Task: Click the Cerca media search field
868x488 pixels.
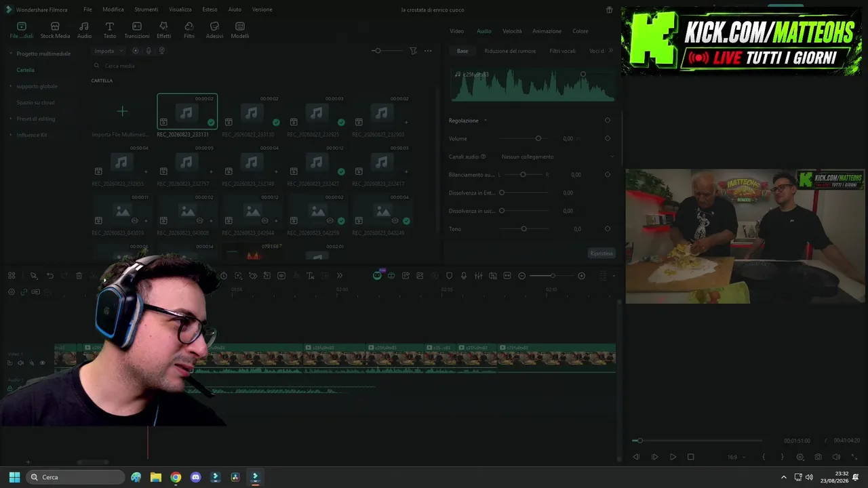Action: [261, 66]
